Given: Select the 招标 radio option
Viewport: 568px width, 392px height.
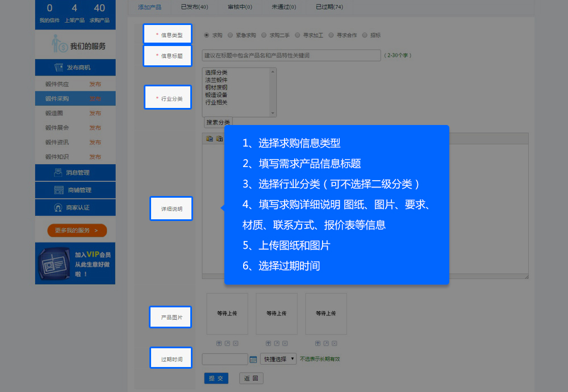Looking at the screenshot, I should click(365, 35).
